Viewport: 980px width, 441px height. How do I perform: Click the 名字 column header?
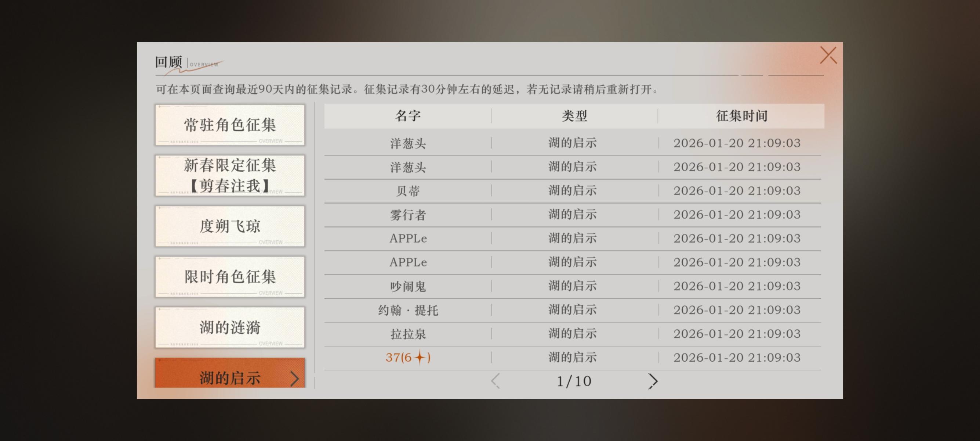coord(408,116)
